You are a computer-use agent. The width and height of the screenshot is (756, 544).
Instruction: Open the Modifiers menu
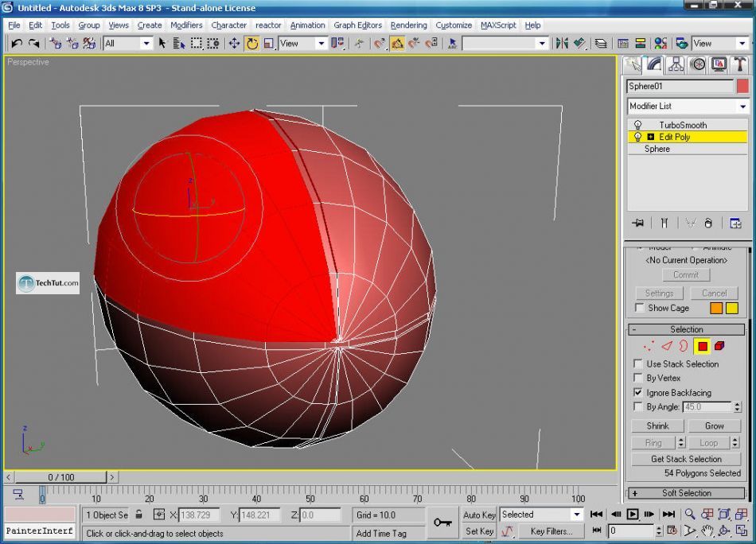(186, 25)
